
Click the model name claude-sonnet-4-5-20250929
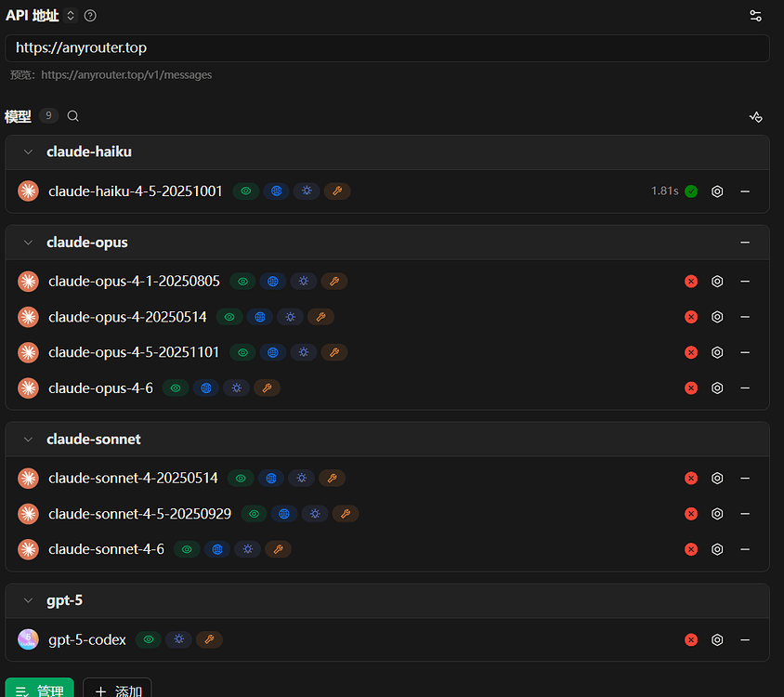pyautogui.click(x=140, y=514)
